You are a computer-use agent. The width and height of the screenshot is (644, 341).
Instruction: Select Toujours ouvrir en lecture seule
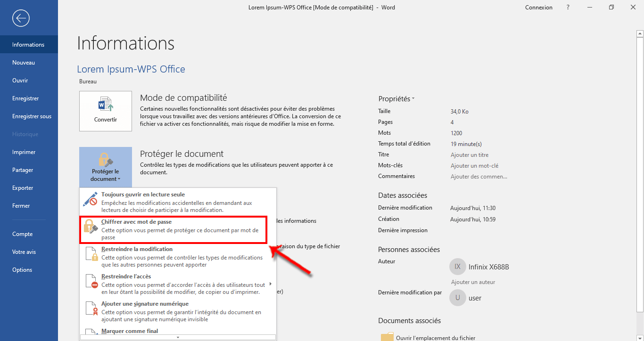178,202
